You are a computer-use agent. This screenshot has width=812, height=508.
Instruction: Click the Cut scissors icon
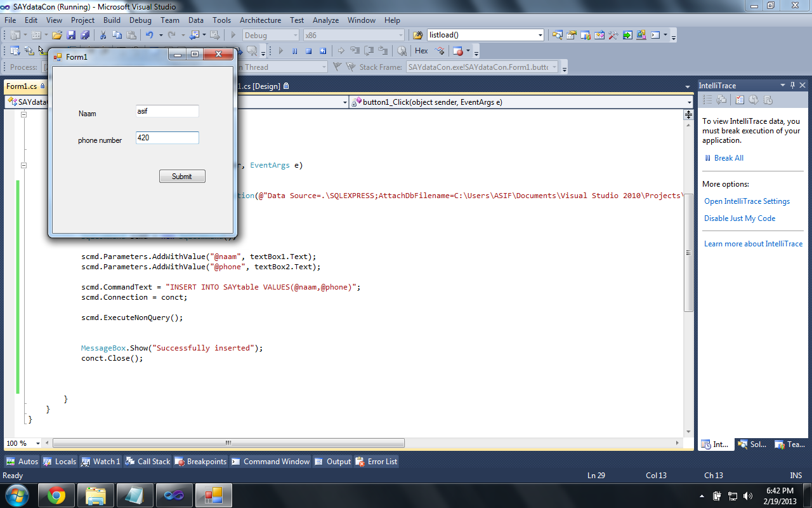tap(103, 36)
